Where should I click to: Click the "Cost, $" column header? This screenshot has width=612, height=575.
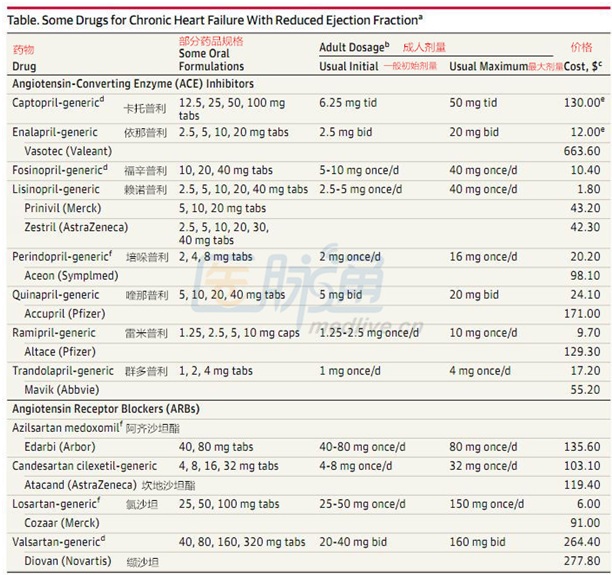pyautogui.click(x=585, y=67)
